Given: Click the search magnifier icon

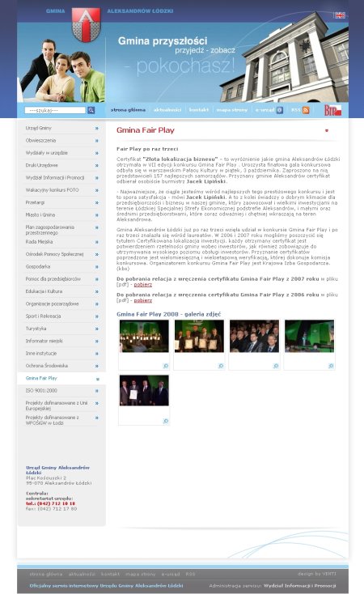Looking at the screenshot, I should coord(91,110).
